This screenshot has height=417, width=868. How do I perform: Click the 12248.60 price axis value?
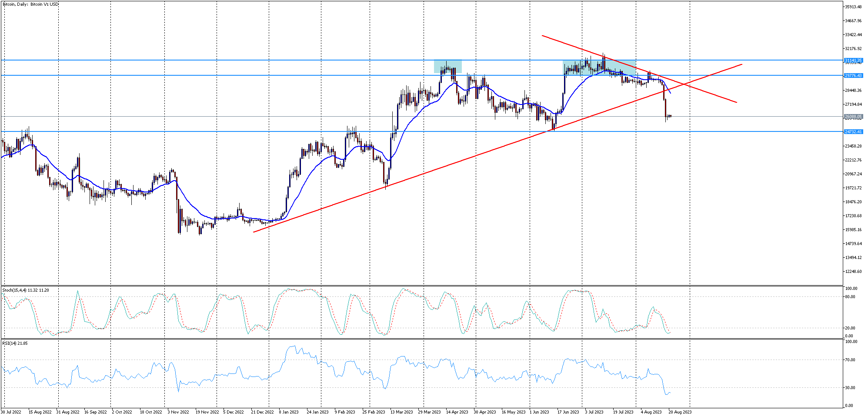[853, 272]
